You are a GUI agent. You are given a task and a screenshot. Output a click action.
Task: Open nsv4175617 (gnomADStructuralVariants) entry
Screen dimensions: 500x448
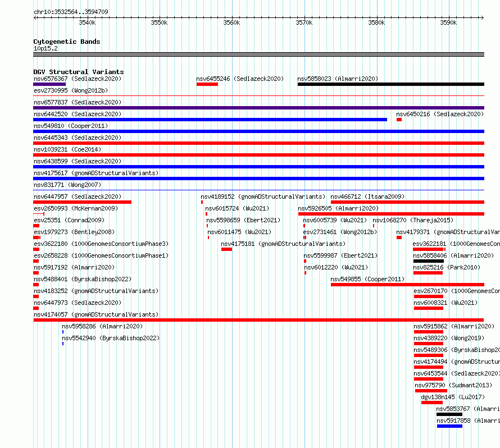[96, 173]
